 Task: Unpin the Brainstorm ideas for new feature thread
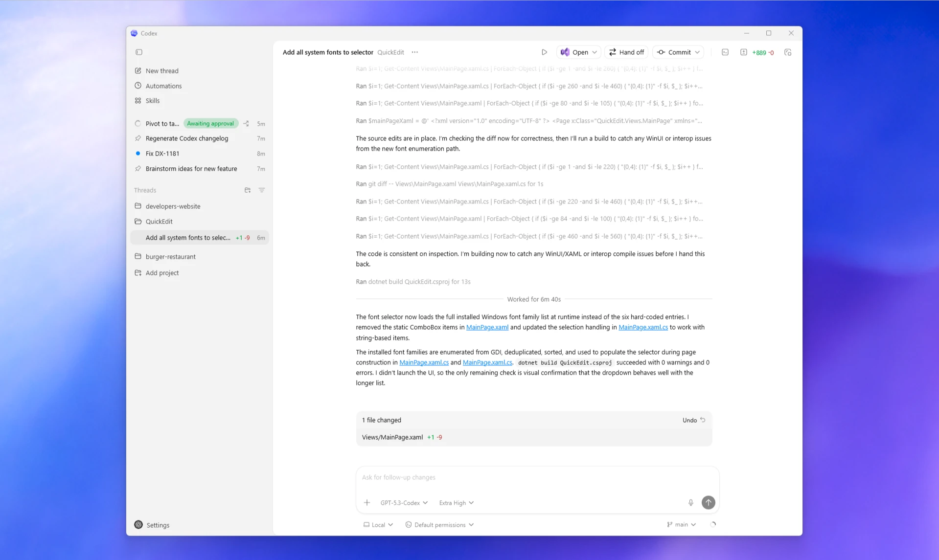coord(137,168)
